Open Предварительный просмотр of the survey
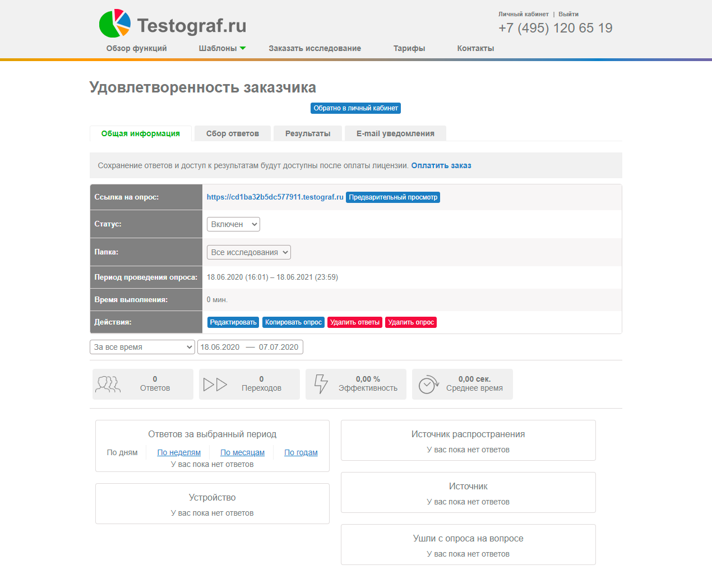 pyautogui.click(x=393, y=197)
